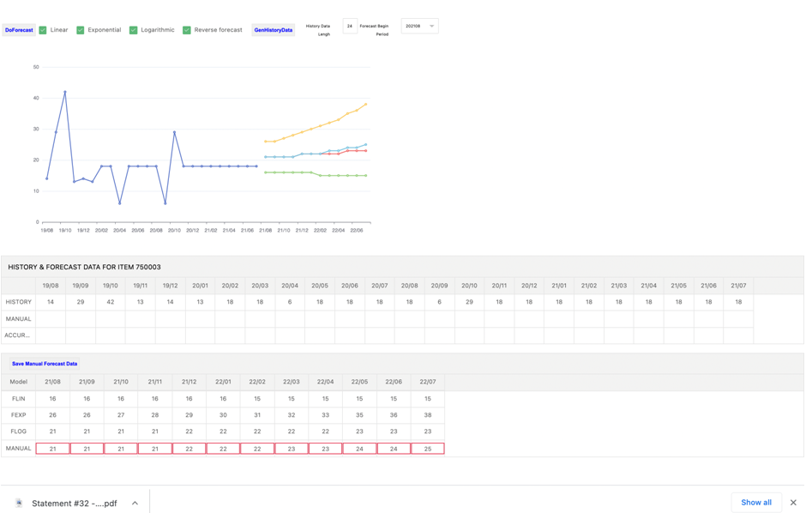Uncheck the Linear model checkbox
This screenshot has width=812, height=513.
coord(43,30)
